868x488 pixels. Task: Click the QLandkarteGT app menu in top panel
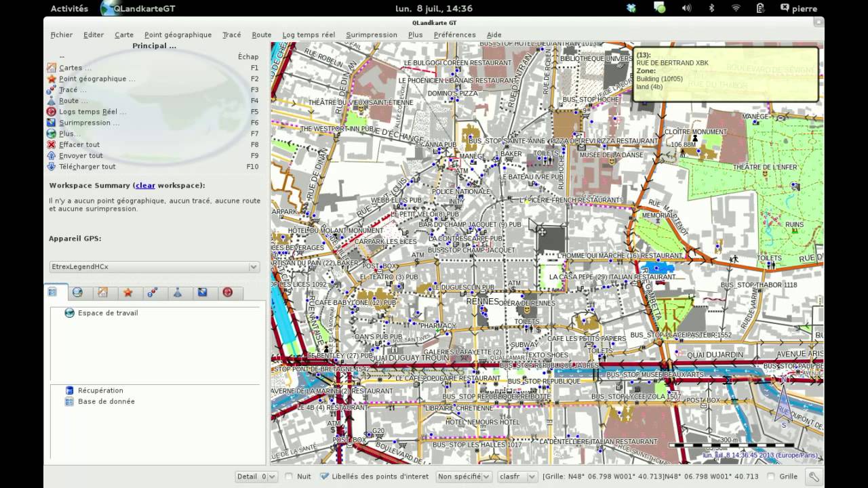(x=138, y=8)
